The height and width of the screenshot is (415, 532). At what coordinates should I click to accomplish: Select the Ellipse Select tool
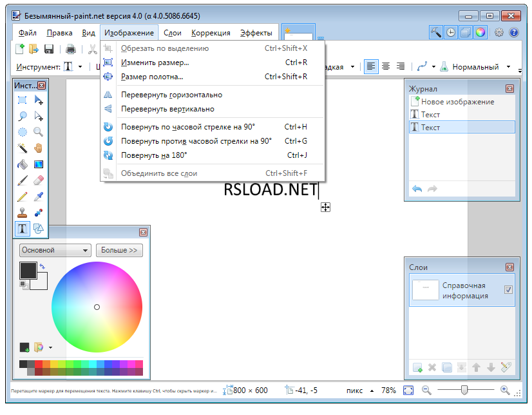(x=23, y=132)
